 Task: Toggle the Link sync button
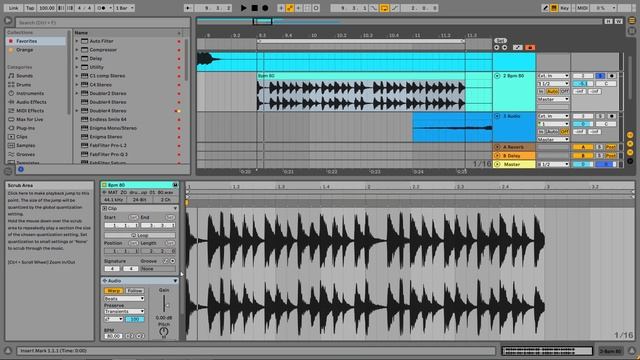[13, 8]
